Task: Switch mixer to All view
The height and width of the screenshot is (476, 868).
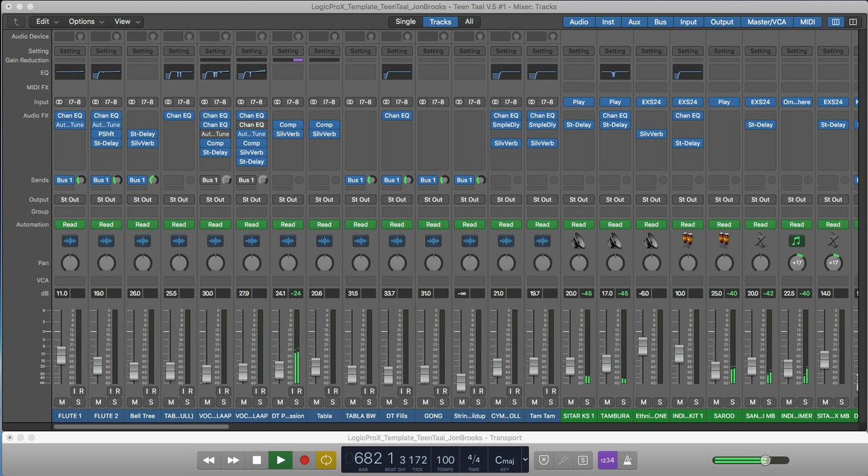Action: click(469, 22)
